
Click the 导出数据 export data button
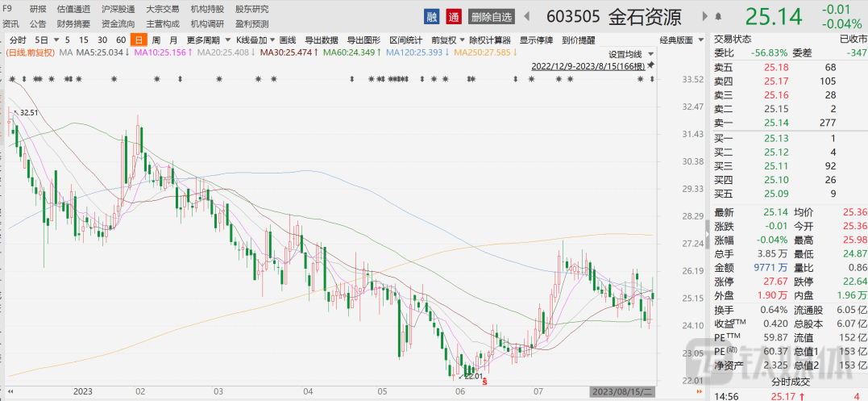tap(320, 40)
